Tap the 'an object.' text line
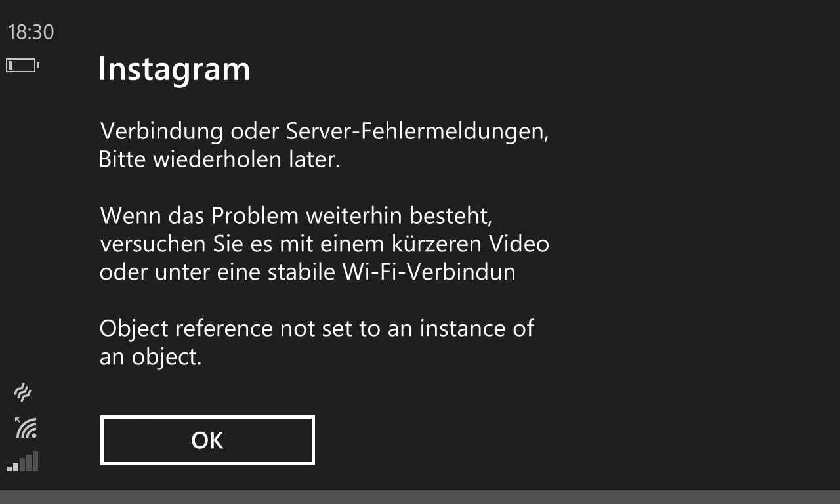 (x=150, y=358)
